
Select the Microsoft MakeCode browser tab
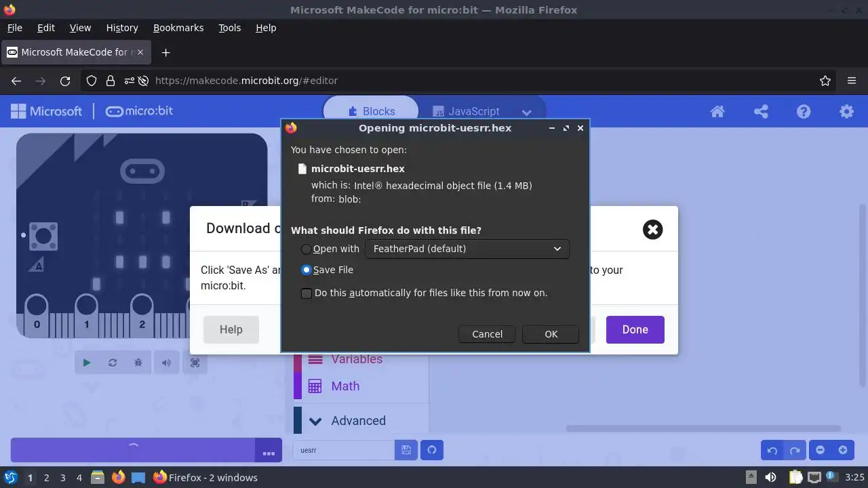pos(75,52)
